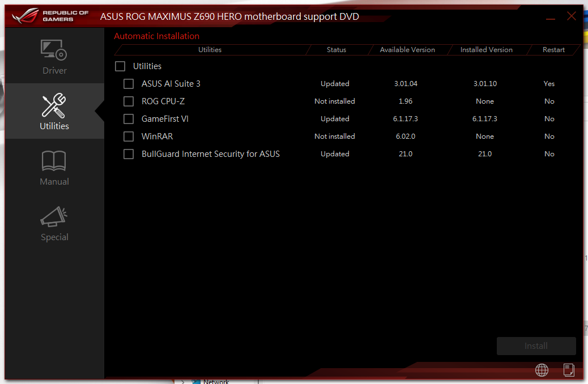Click the Available Version column header
588x384 pixels.
[407, 49]
